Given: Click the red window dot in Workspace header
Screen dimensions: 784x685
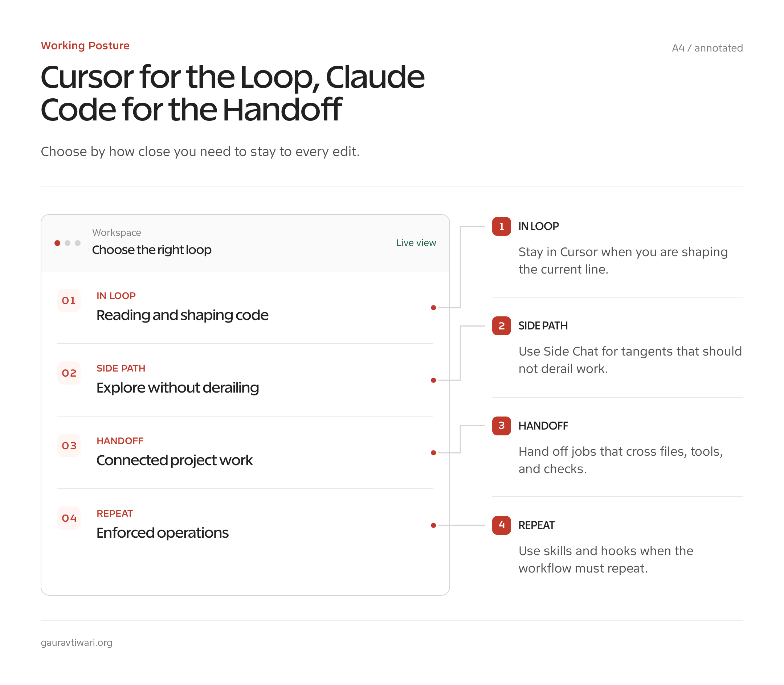Looking at the screenshot, I should (x=57, y=243).
